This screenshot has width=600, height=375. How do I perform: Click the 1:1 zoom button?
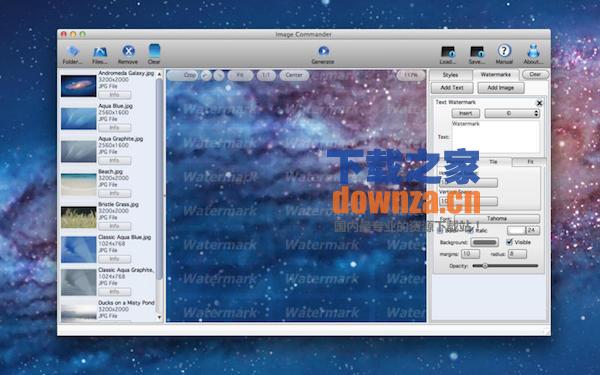[x=266, y=75]
